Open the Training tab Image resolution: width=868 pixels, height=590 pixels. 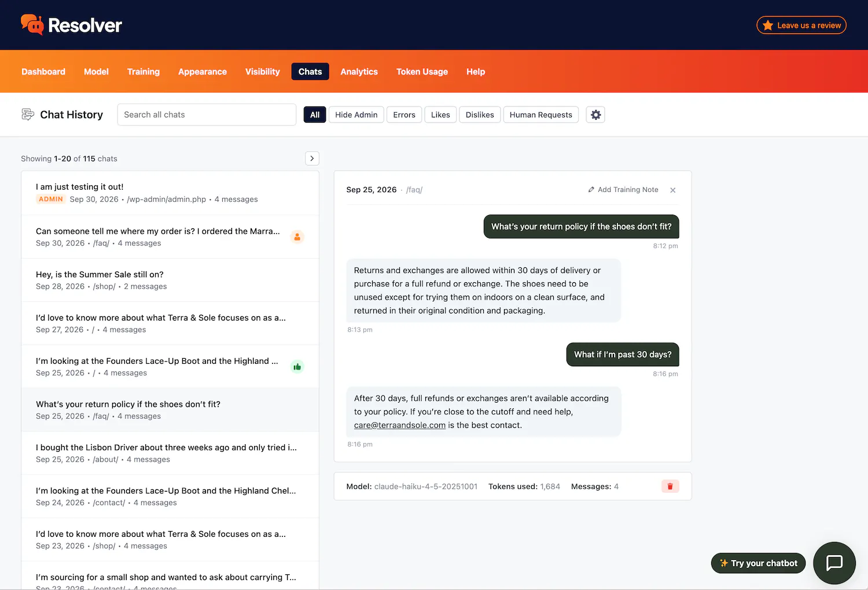click(144, 72)
